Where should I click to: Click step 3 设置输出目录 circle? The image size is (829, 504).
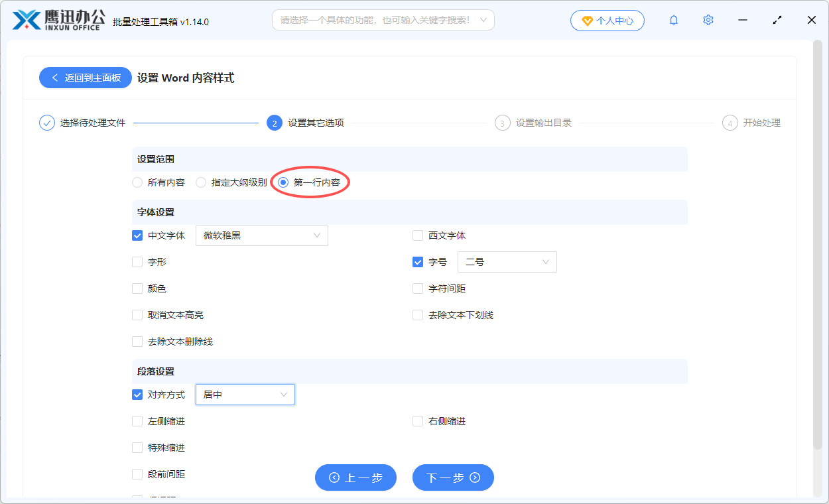(503, 123)
